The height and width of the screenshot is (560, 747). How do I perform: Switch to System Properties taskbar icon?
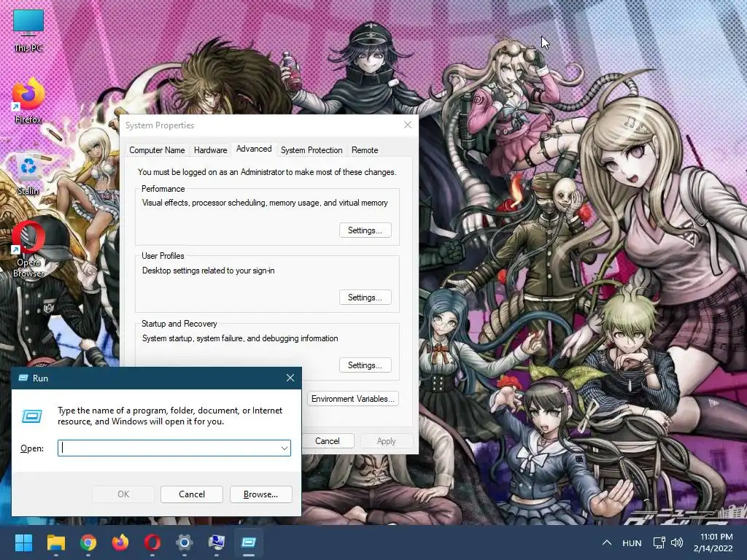[217, 542]
